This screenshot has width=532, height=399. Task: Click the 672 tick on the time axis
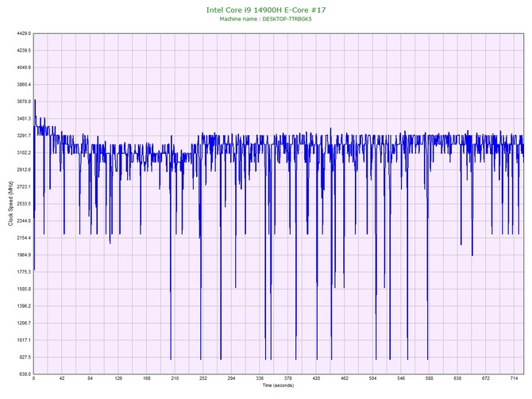tap(486, 378)
